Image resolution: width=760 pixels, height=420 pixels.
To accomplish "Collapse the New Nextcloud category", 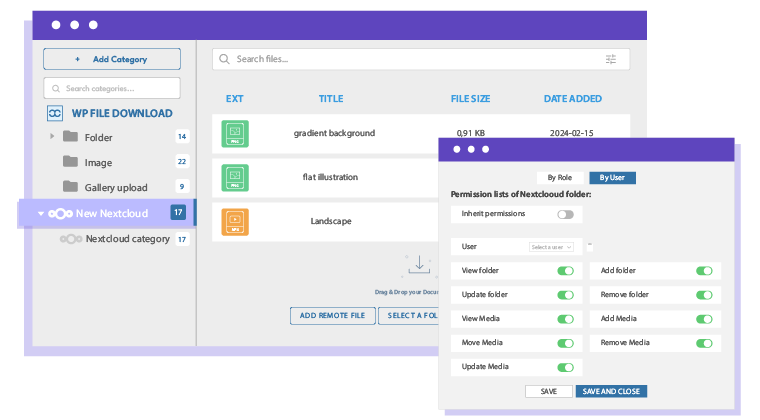I will (x=41, y=213).
